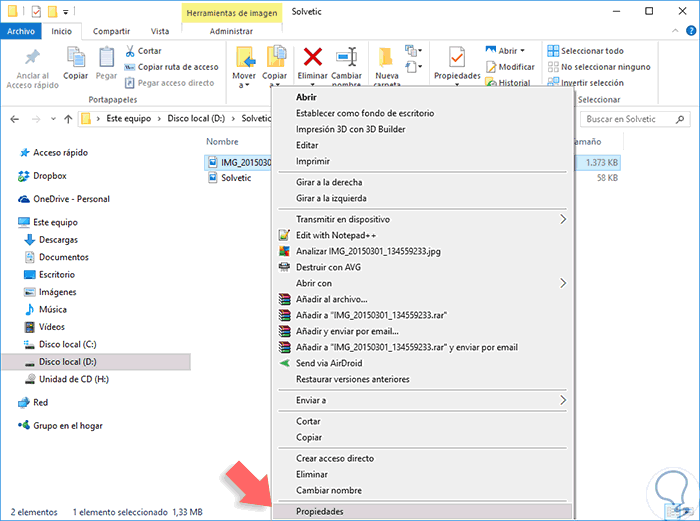Choose Establecer como fondo de escritorio
The image size is (700, 521).
coord(365,113)
